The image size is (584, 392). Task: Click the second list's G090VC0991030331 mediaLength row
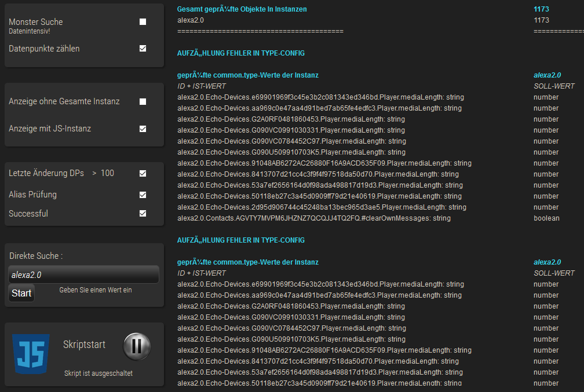[x=291, y=317]
